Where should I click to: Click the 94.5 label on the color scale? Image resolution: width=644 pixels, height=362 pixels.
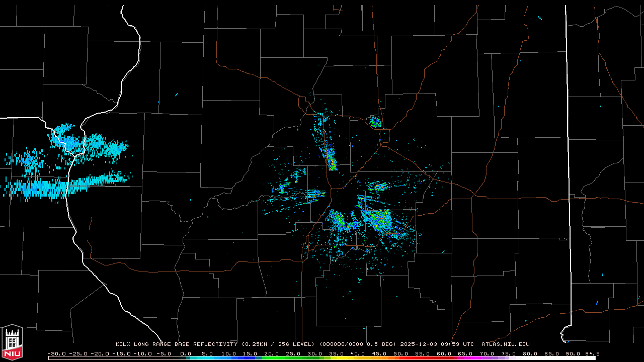[591, 353]
